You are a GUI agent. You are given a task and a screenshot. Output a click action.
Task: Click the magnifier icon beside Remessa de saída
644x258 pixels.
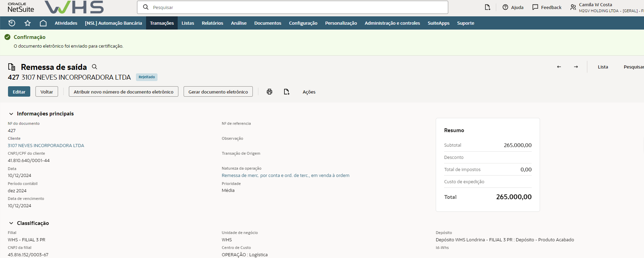click(x=95, y=67)
